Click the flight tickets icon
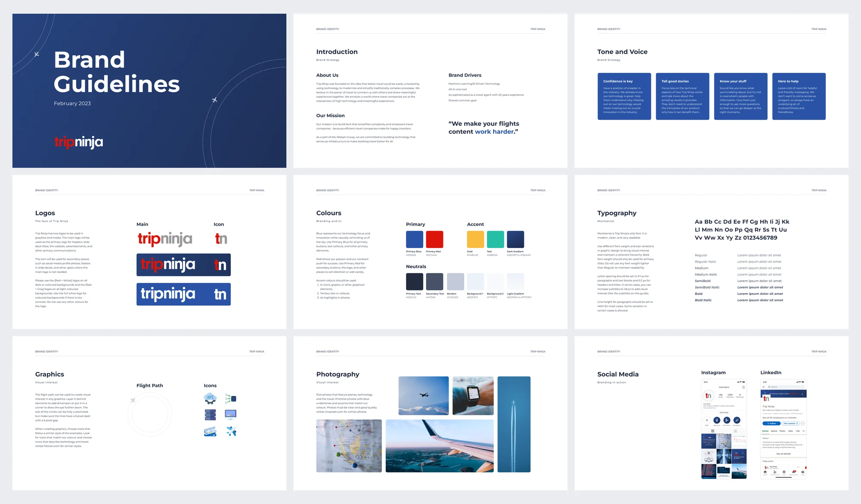 point(210,431)
